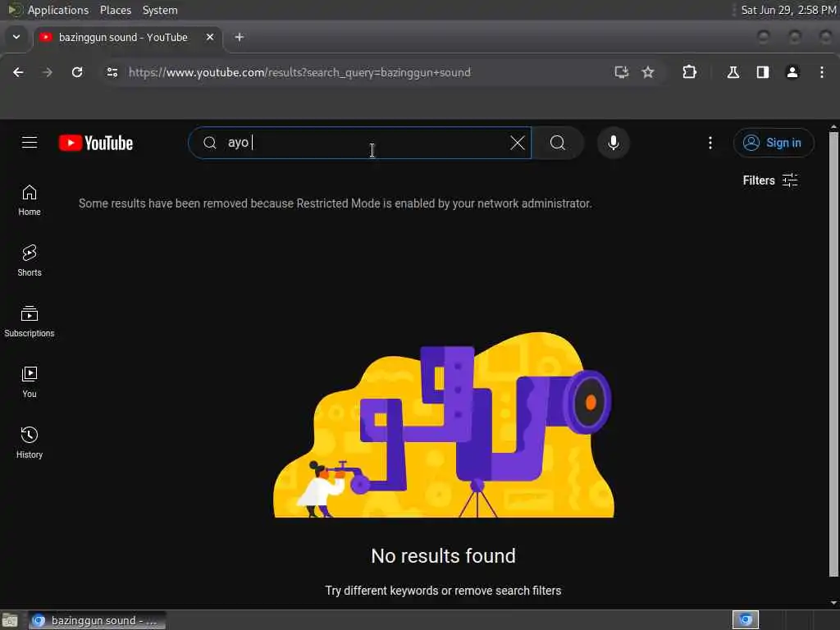
Task: Click the scrollbar down arrow
Action: tap(833, 602)
